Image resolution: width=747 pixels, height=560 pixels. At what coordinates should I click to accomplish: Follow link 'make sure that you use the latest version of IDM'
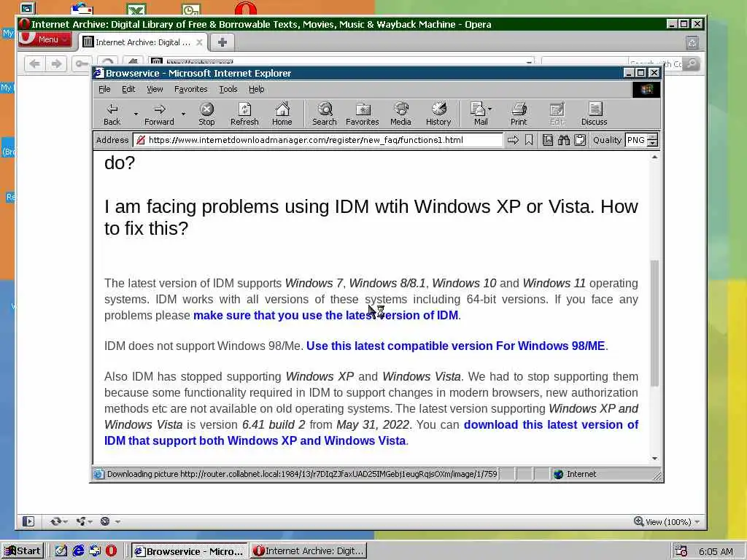[325, 315]
